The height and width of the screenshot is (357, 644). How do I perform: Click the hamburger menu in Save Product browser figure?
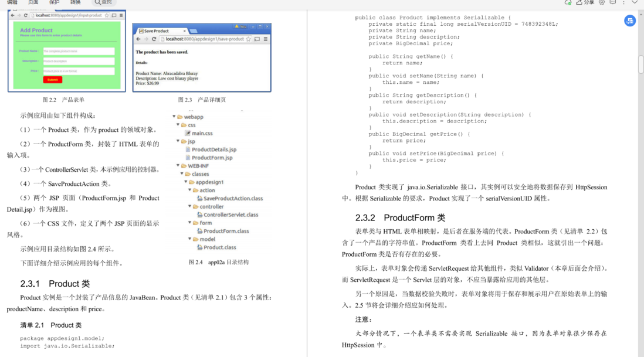[266, 39]
